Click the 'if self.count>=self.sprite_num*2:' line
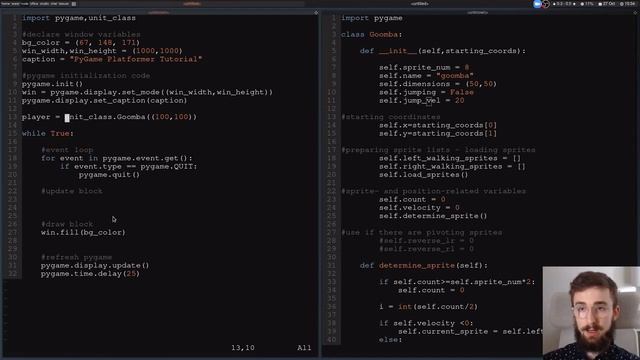 pyautogui.click(x=457, y=282)
